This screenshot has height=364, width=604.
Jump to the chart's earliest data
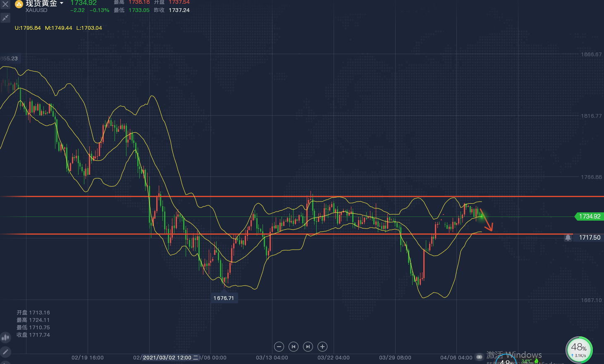click(294, 347)
